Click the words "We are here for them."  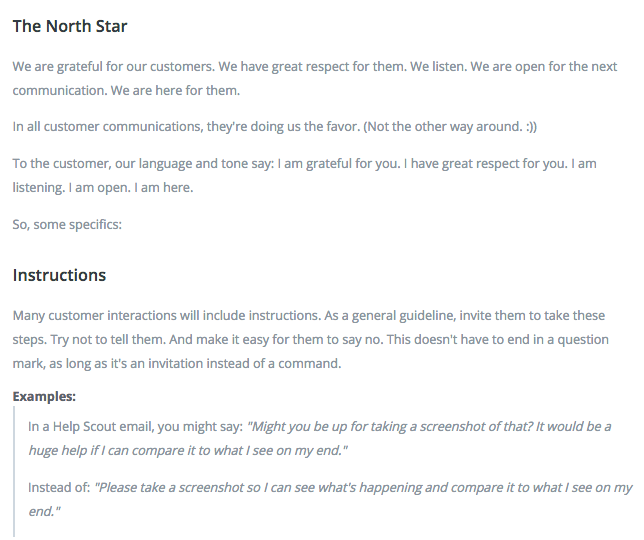click(175, 90)
